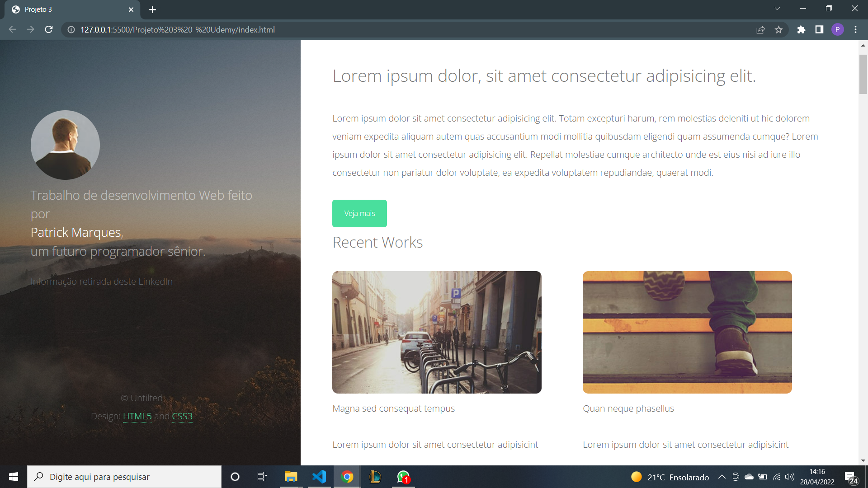This screenshot has height=488, width=868.
Task: Click the Patrick Marques name text
Action: [x=76, y=232]
